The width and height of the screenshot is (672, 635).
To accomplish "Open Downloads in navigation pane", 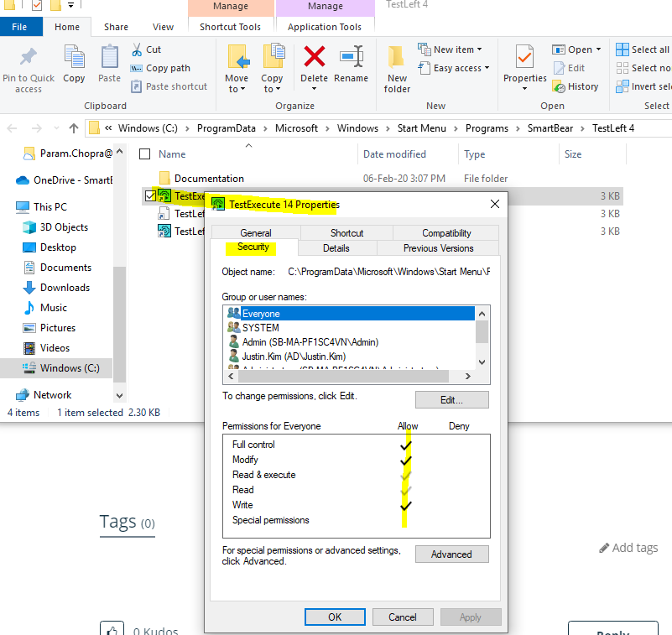I will coord(65,288).
